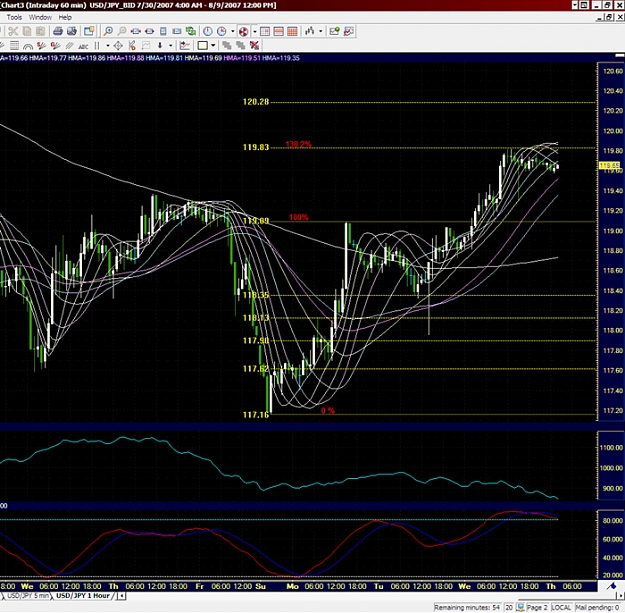The image size is (625, 613).
Task: Select the parallel channel lines tool
Action: (x=69, y=45)
